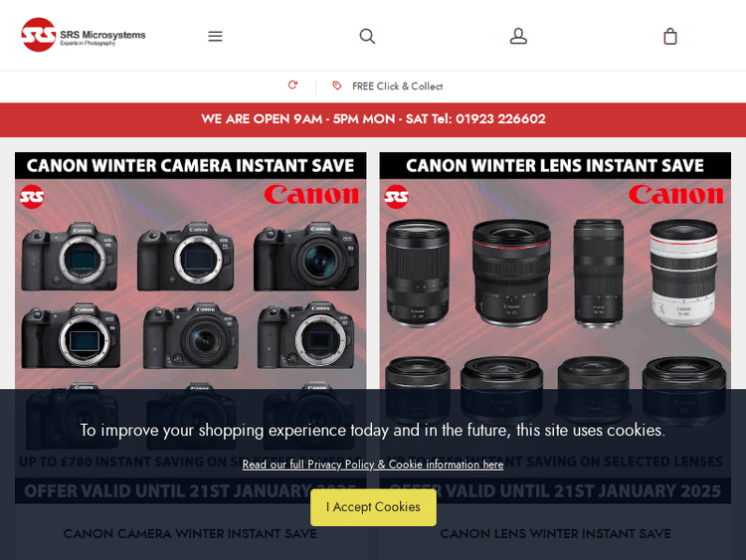Click the Canon logo on lens banner

click(675, 195)
